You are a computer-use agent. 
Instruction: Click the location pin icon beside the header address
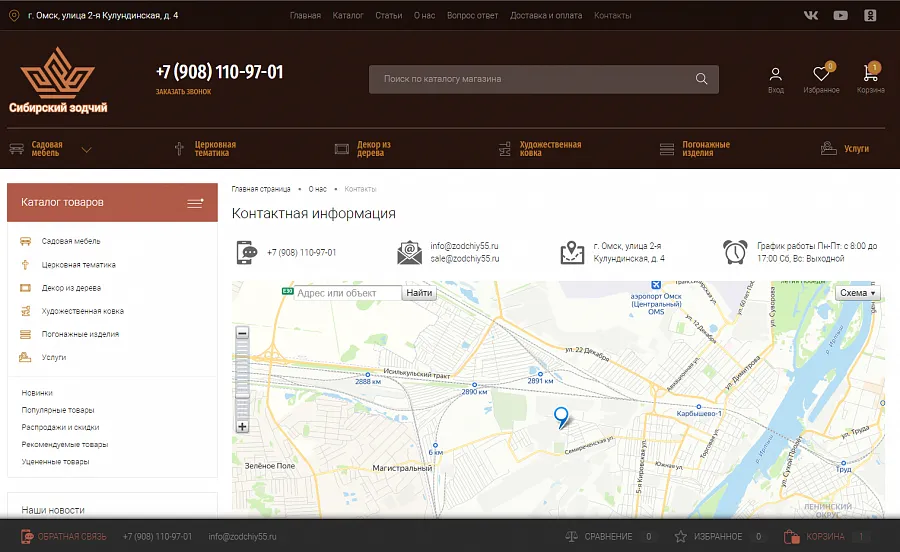(14, 15)
